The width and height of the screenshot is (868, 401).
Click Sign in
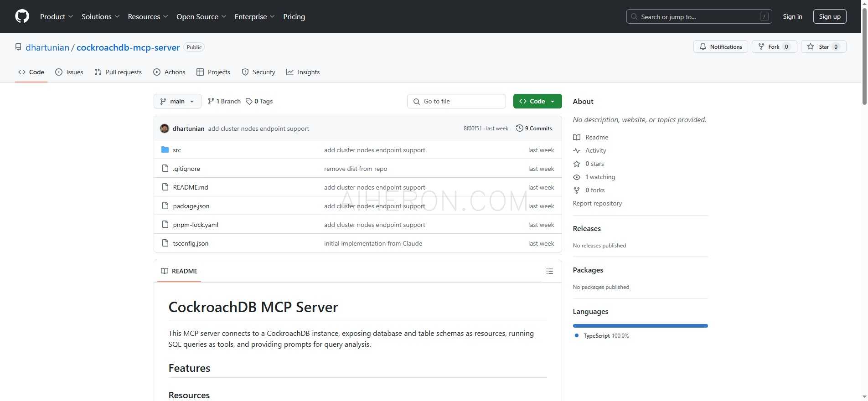click(792, 16)
